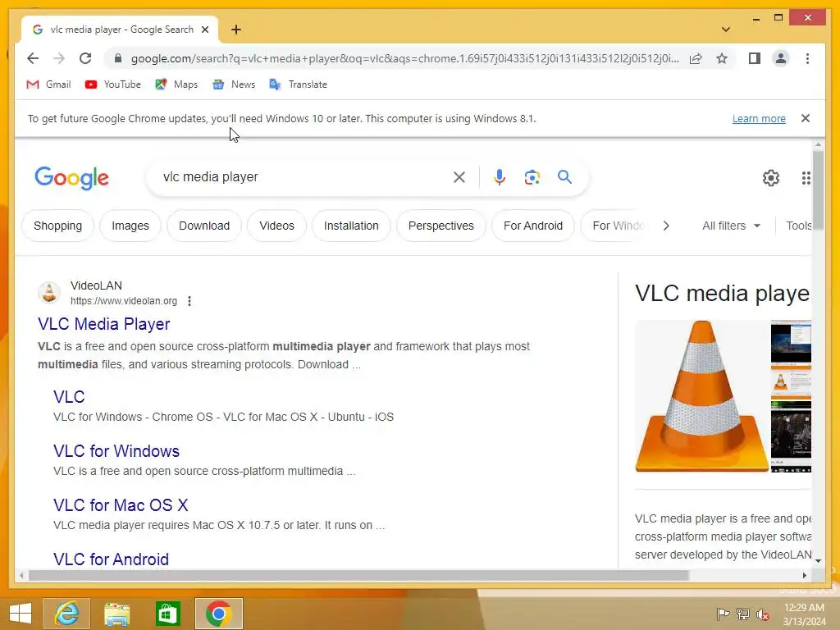Go to Google homepage via the Google logo
Viewport: 840px width, 630px height.
coord(72,178)
